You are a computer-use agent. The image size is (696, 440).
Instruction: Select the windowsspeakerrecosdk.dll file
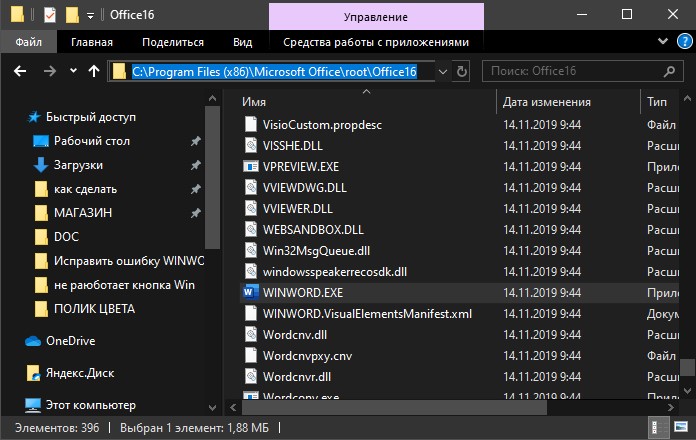point(335,272)
